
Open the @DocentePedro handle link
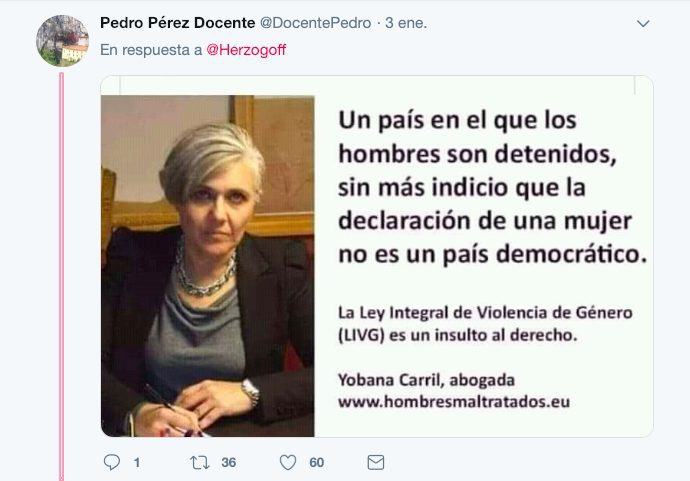(316, 23)
